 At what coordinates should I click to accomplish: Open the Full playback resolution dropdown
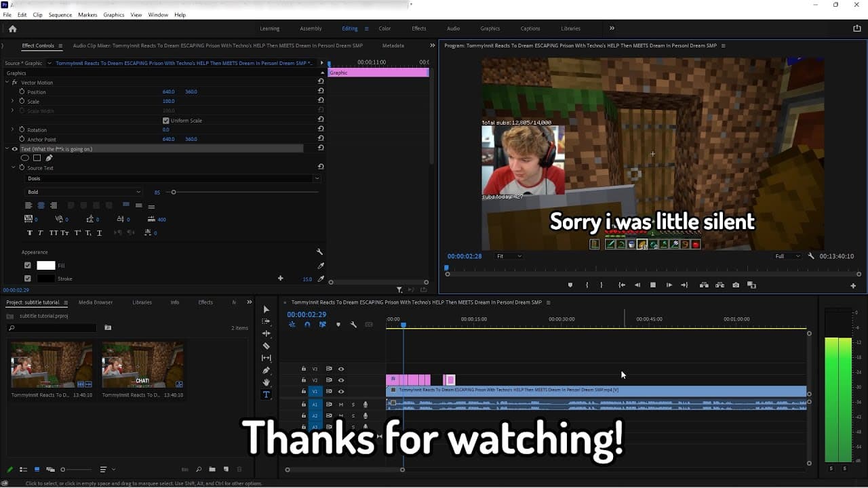[x=789, y=256]
